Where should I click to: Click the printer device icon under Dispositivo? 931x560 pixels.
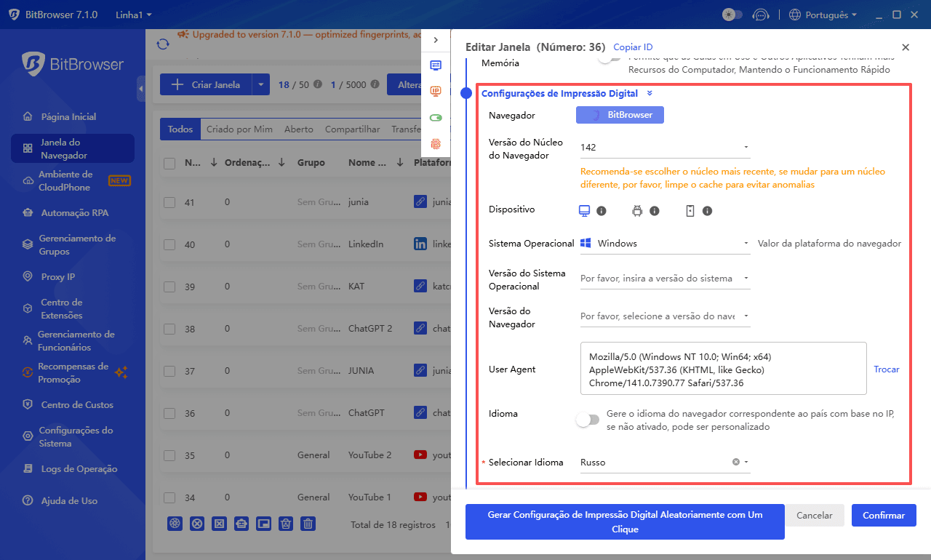click(636, 209)
